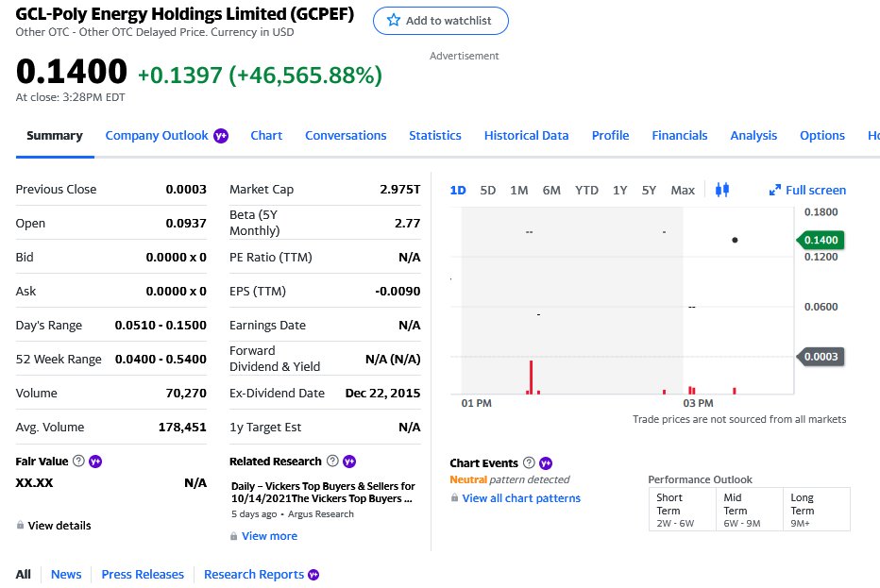This screenshot has height=588, width=880.
Task: Open the Options tab
Action: 822,136
